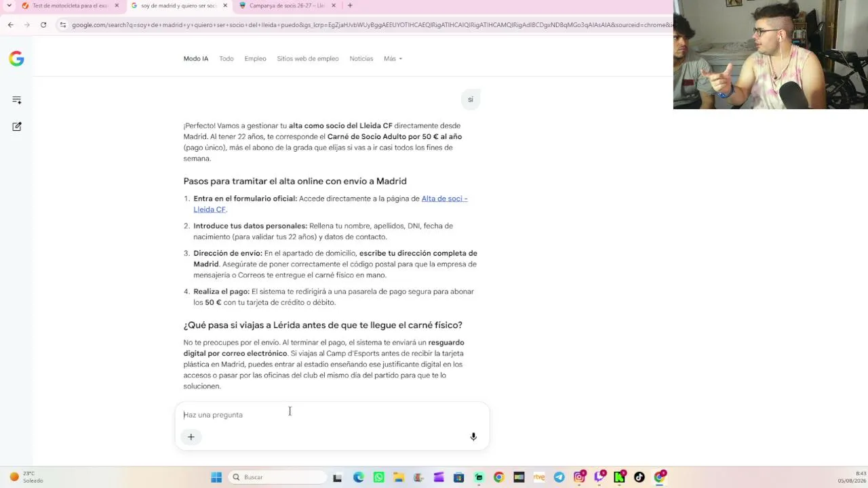This screenshot has width=868, height=488.
Task: Click the site information icon in address bar
Action: pos(63,25)
